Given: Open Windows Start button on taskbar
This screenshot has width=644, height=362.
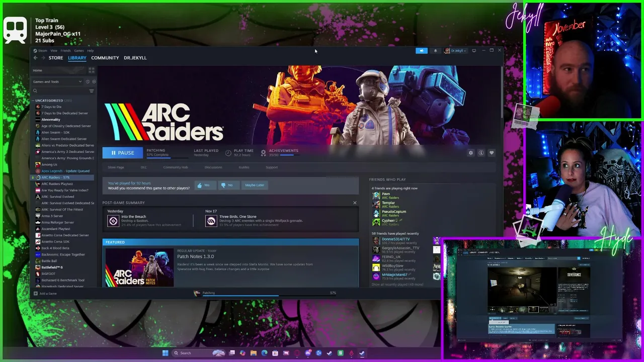Looking at the screenshot, I should [165, 353].
